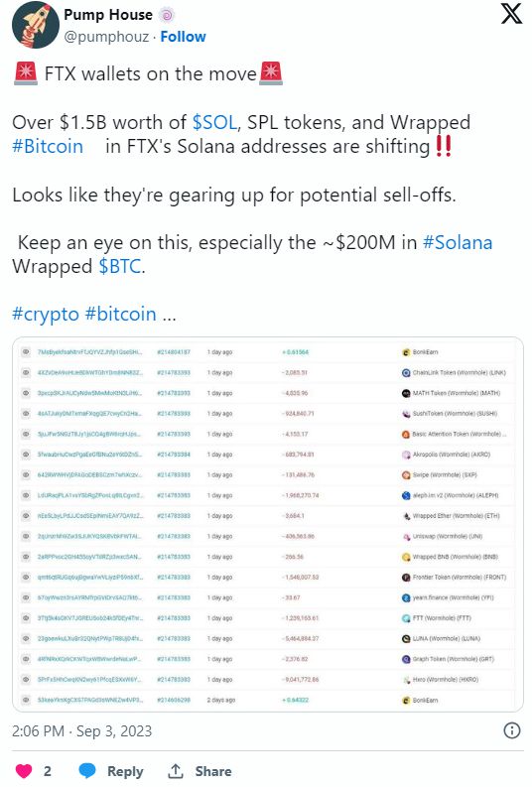This screenshot has height=787, width=532.
Task: Click the Pump House display name
Action: pyautogui.click(x=108, y=15)
